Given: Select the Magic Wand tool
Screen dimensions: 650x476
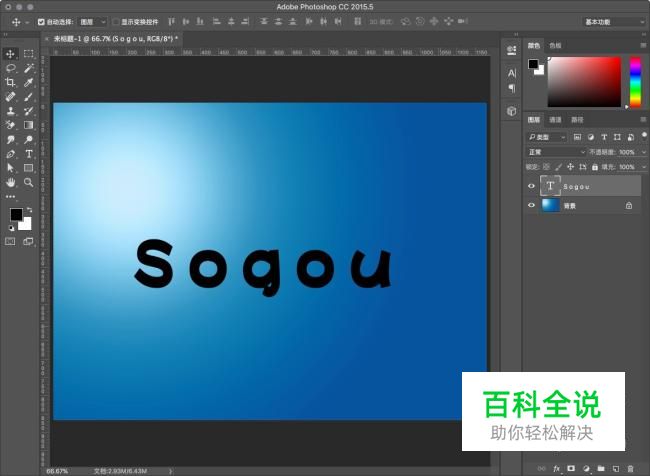Looking at the screenshot, I should tap(29, 68).
